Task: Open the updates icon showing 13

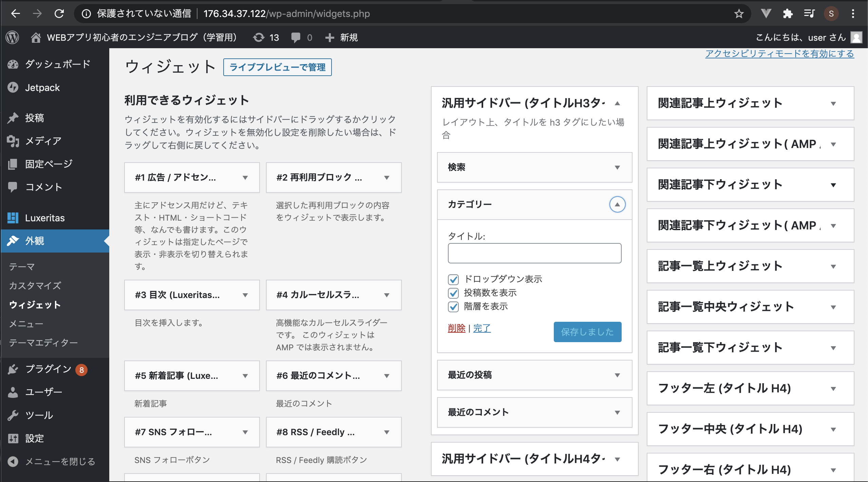Action: tap(259, 37)
